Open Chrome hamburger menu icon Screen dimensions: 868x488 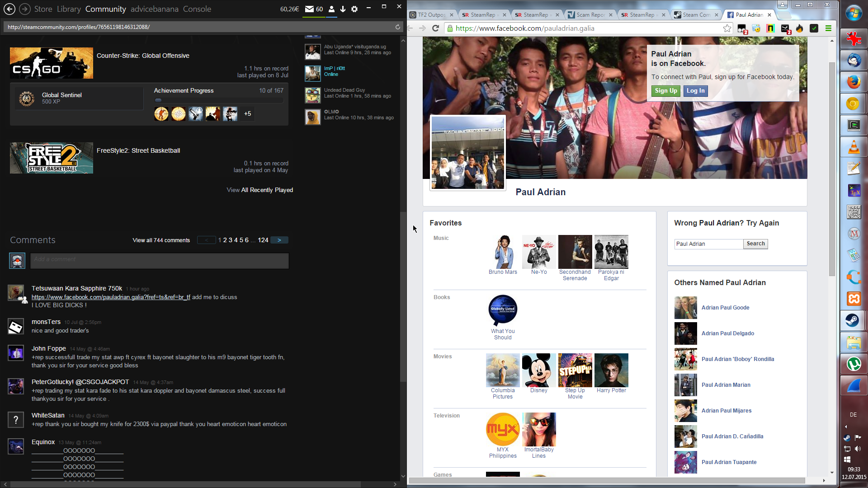coord(828,28)
